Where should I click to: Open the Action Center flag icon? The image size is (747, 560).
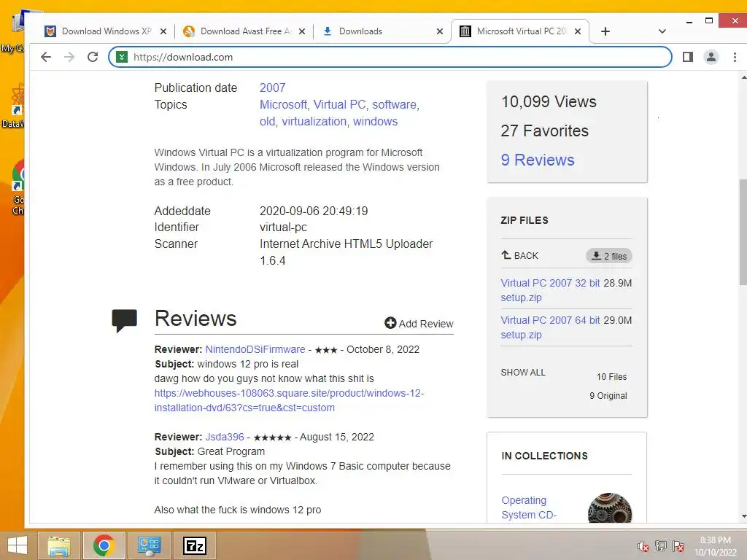point(678,546)
